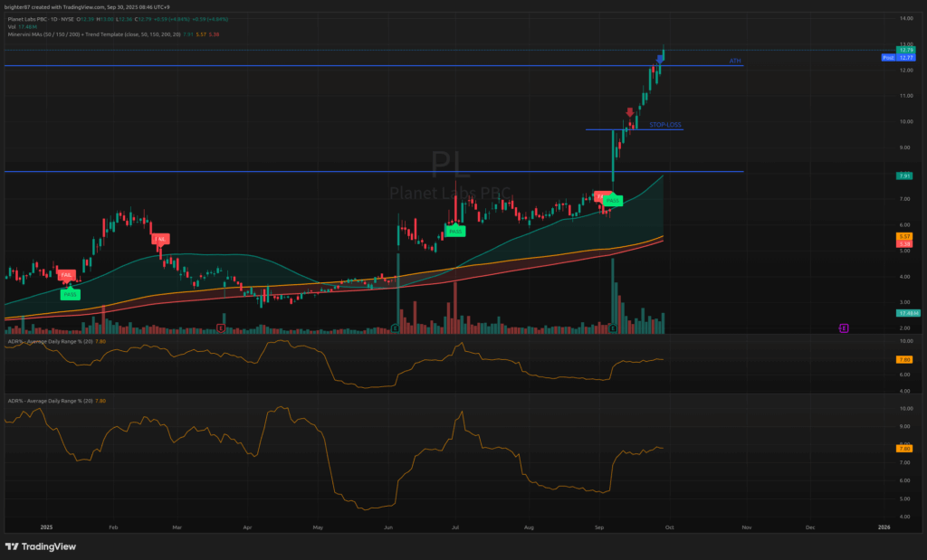
Task: Select the FAIL label in mid-January
Action: [66, 275]
